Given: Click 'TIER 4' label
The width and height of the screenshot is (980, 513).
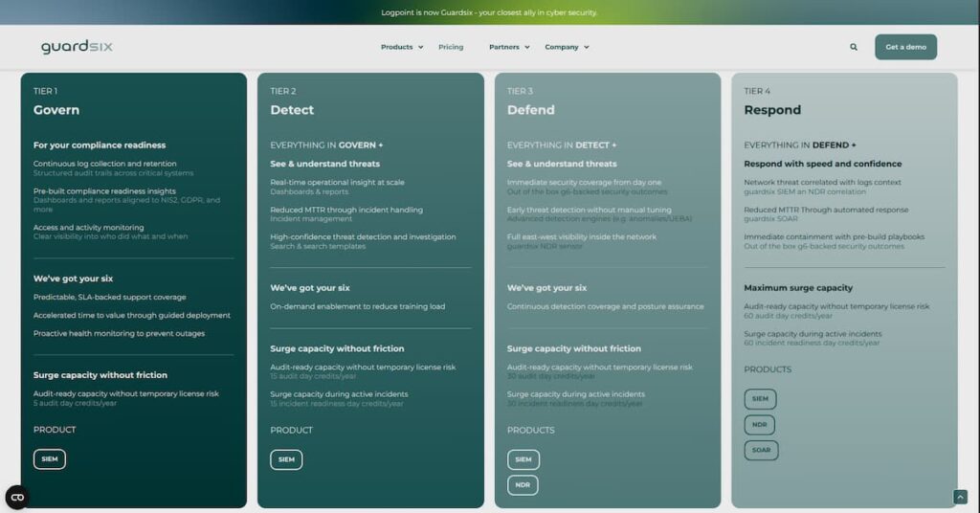Looking at the screenshot, I should [x=757, y=91].
